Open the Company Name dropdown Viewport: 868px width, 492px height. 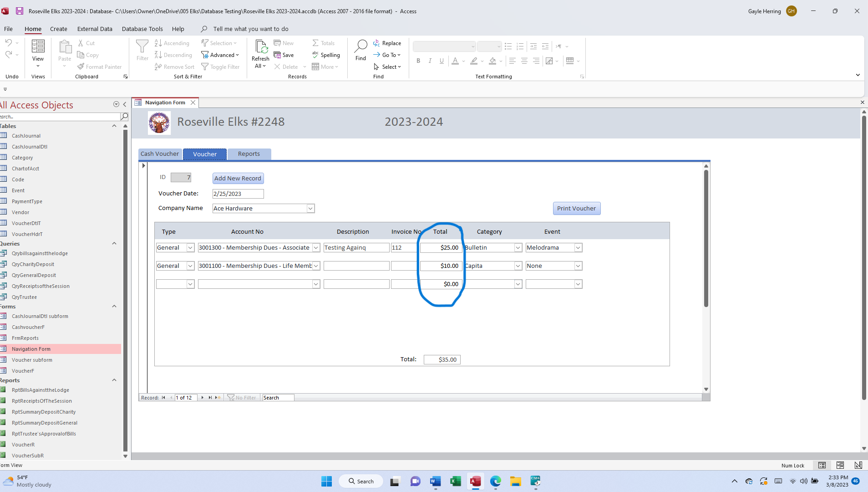pos(310,208)
